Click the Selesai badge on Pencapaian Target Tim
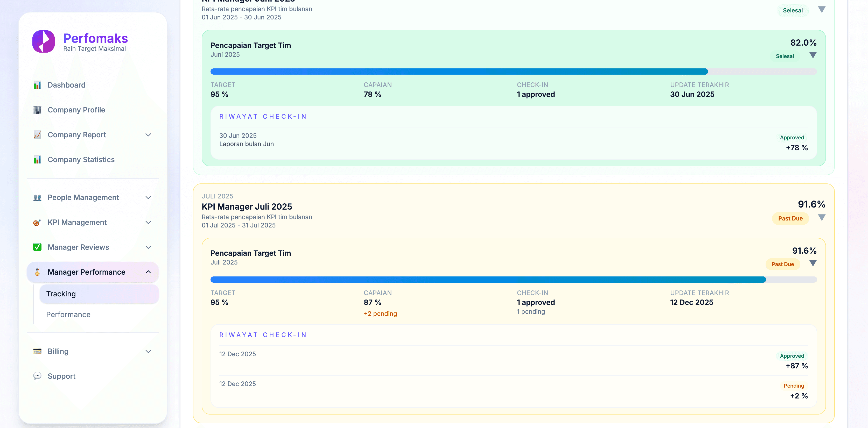 point(786,56)
